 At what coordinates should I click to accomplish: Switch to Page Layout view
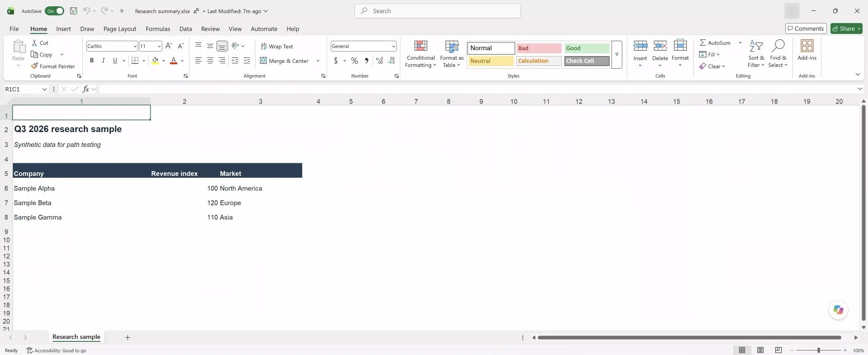[760, 350]
